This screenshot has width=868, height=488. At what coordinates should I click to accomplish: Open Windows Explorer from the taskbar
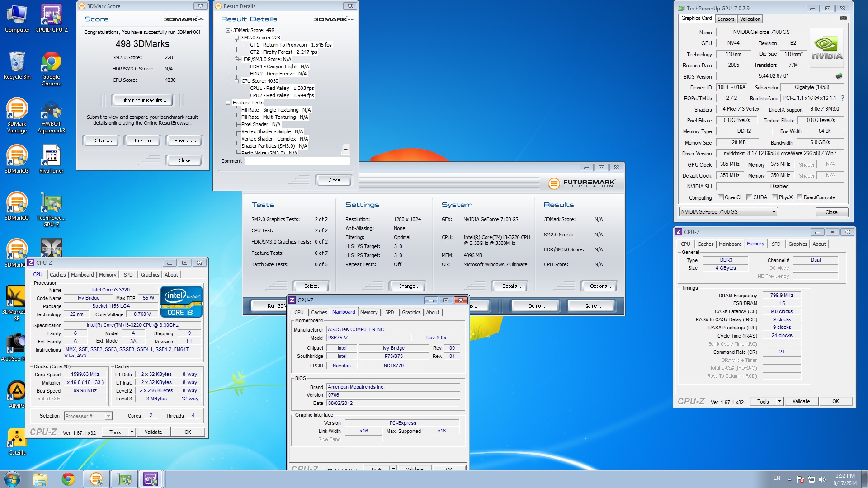[40, 479]
